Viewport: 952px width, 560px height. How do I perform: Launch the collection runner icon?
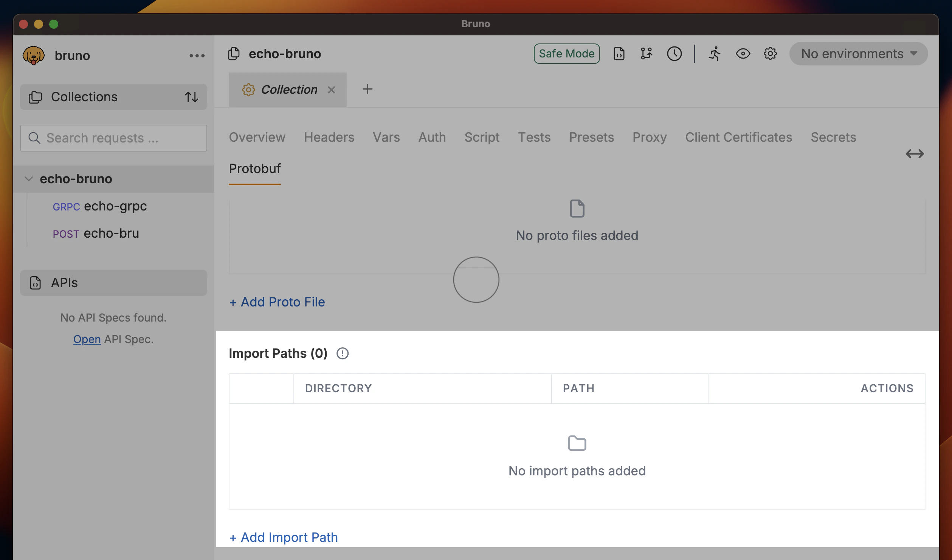(x=715, y=54)
